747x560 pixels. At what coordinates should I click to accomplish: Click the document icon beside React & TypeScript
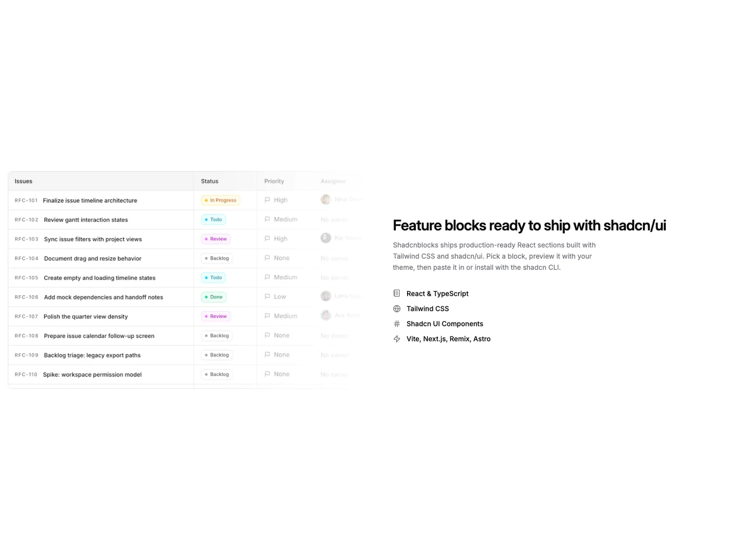tap(396, 293)
